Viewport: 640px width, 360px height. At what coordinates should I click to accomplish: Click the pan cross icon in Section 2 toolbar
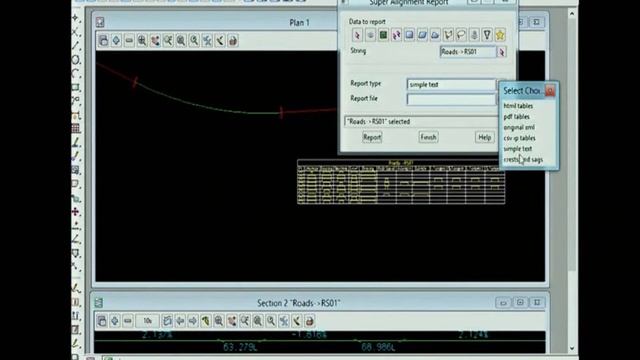pyautogui.click(x=284, y=321)
